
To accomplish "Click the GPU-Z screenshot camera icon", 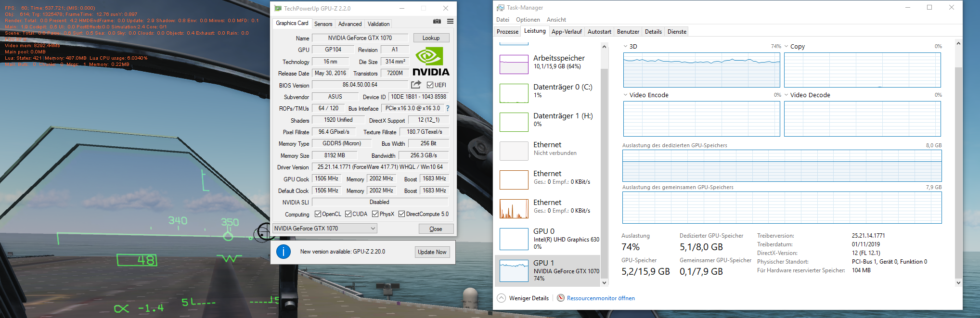I will point(437,21).
